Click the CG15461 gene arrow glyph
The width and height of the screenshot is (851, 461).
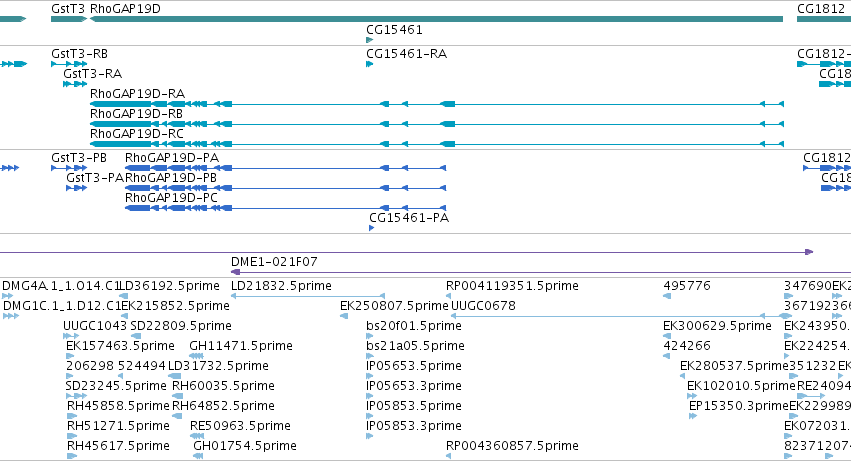[x=370, y=40]
